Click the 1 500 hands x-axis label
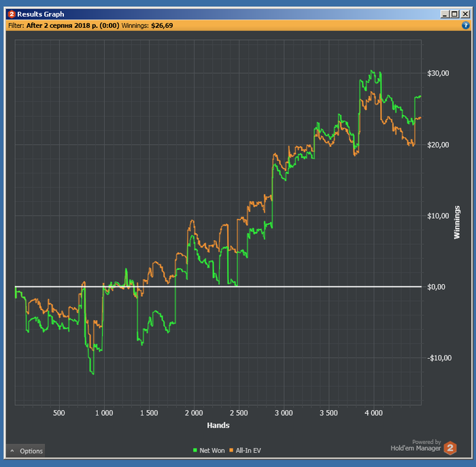The width and height of the screenshot is (476, 467). click(149, 413)
